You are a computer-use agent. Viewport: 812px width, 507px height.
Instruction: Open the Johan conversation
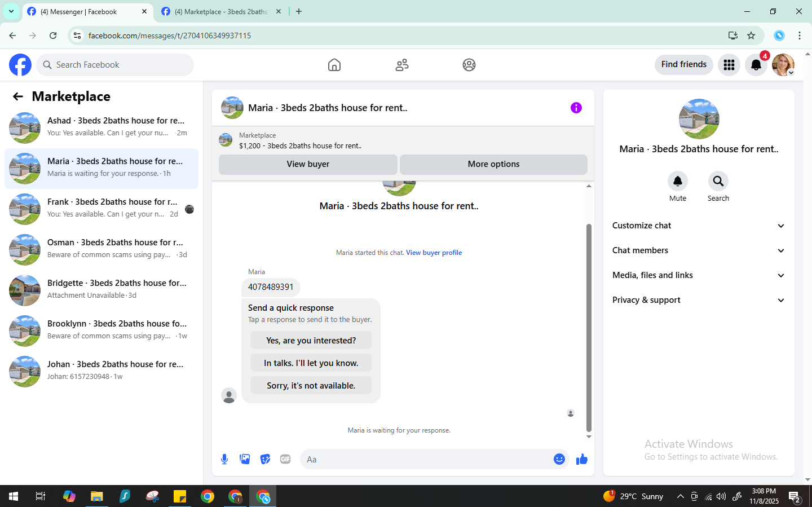pos(101,371)
